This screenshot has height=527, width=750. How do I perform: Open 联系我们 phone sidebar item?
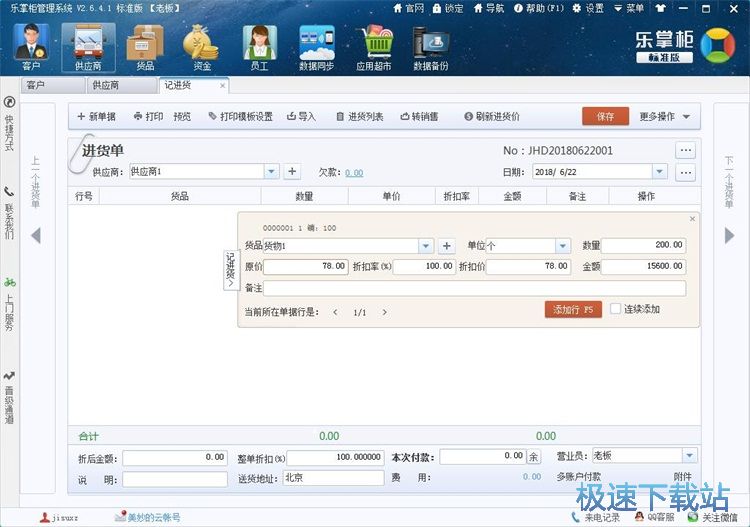pos(9,212)
